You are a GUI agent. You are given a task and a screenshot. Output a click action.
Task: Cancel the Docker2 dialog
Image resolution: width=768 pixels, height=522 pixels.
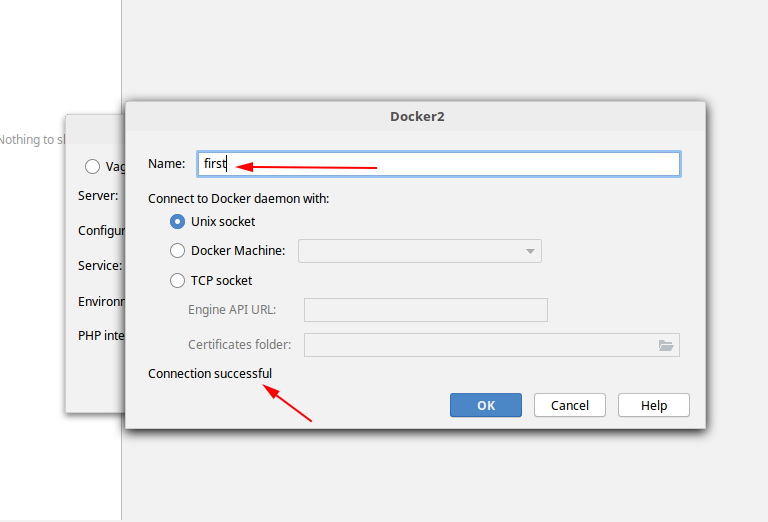coord(570,405)
